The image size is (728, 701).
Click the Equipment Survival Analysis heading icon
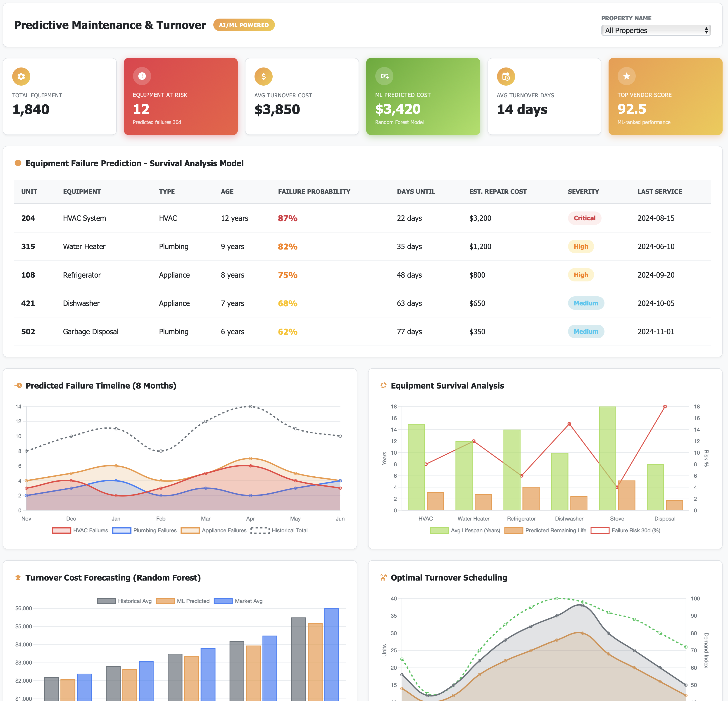383,385
